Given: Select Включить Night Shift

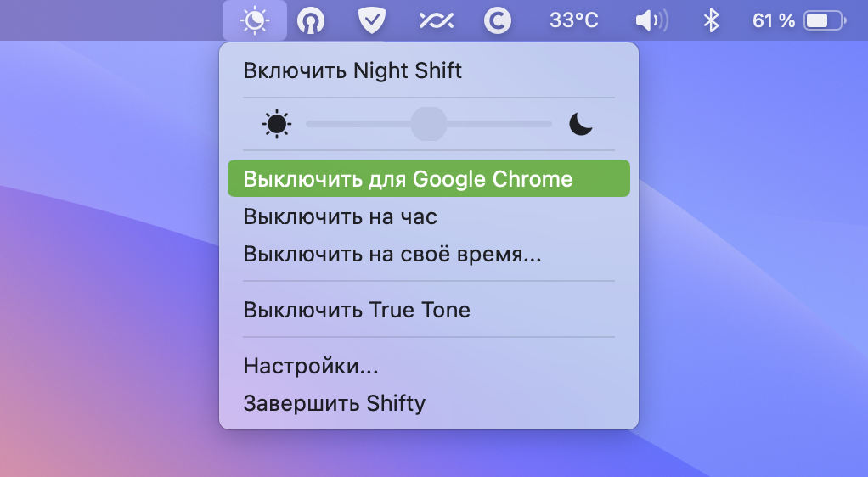Looking at the screenshot, I should pyautogui.click(x=429, y=70).
